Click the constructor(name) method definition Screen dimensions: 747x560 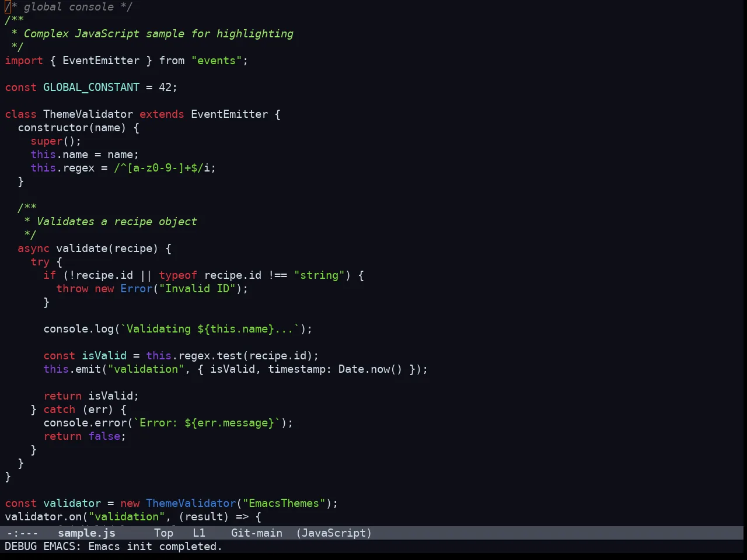72,128
